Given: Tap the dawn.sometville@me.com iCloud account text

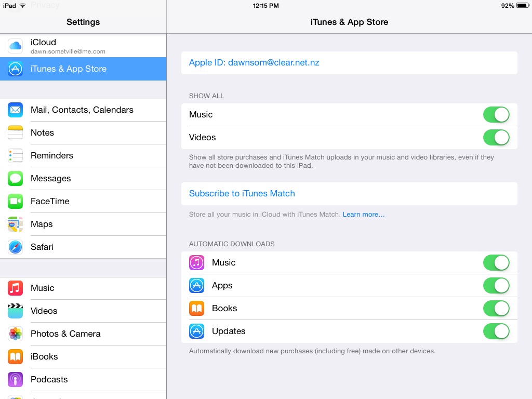Looking at the screenshot, I should point(68,51).
